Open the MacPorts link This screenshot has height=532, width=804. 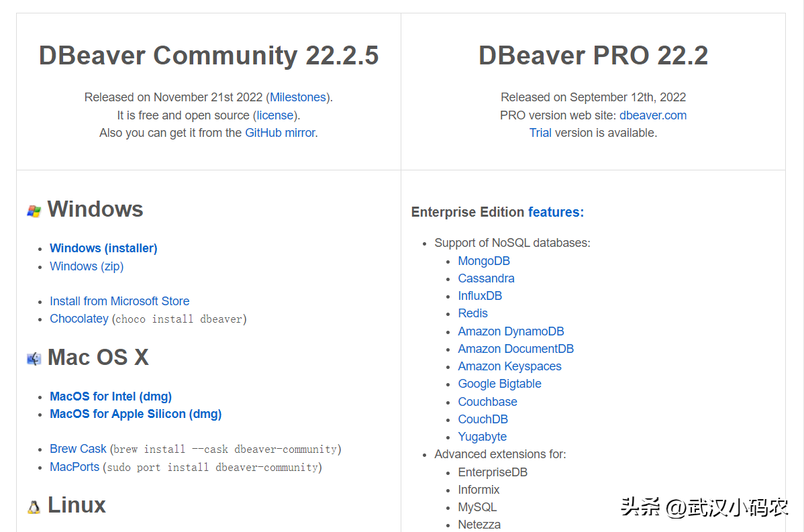pyautogui.click(x=74, y=467)
